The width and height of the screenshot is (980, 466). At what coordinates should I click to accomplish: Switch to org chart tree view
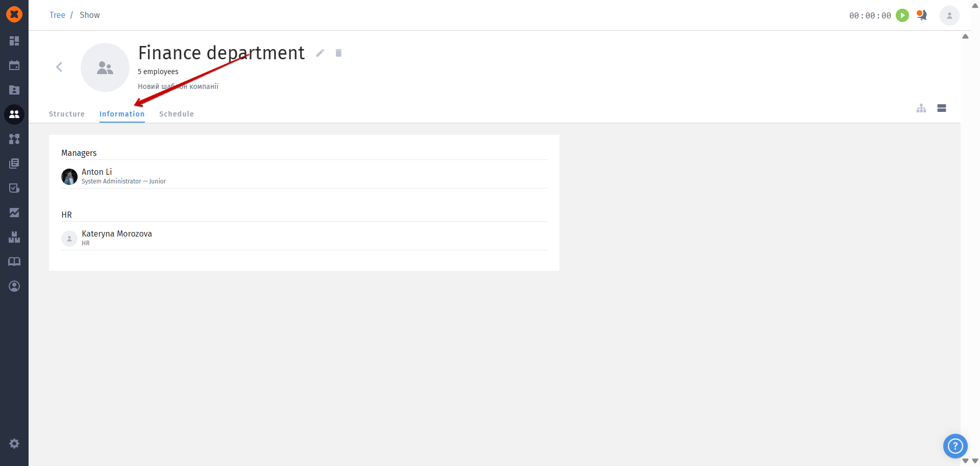921,108
